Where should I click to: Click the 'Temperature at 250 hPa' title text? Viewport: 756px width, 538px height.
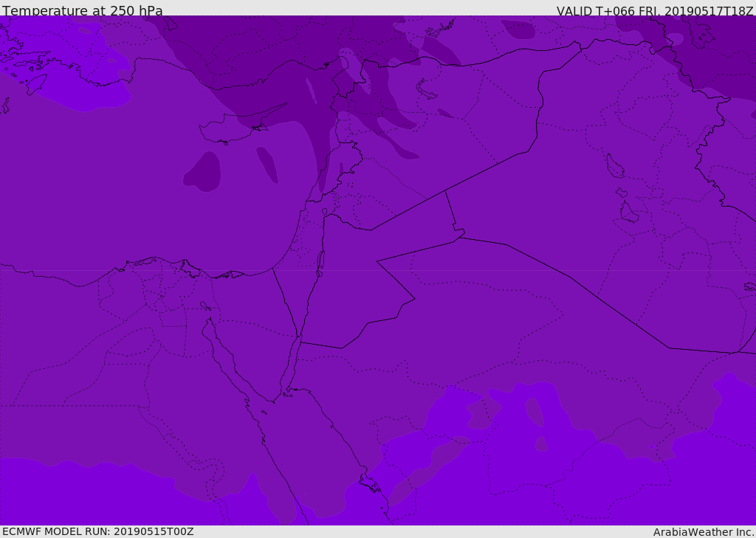pos(83,10)
